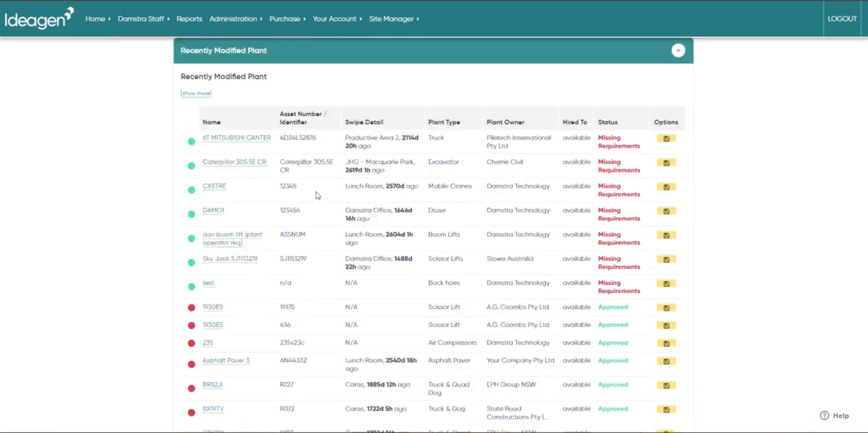Open options for DAMO1 plant
The height and width of the screenshot is (433, 868).
click(x=666, y=211)
